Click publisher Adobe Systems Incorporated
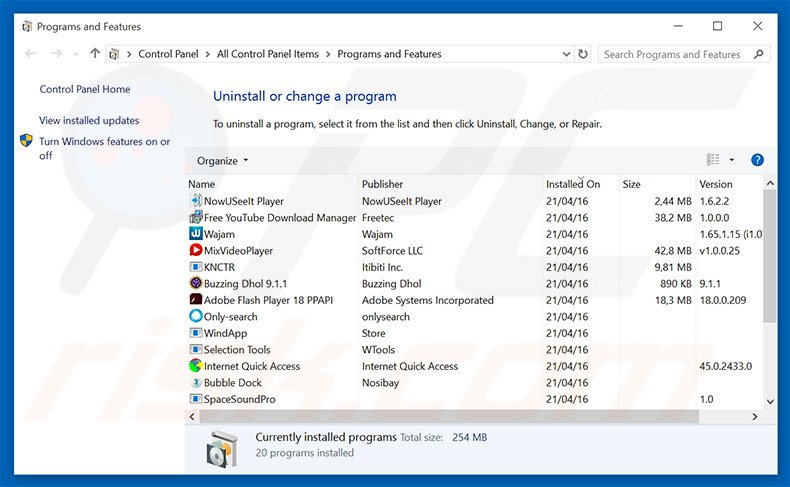Screen dimensions: 790x487 point(428,300)
